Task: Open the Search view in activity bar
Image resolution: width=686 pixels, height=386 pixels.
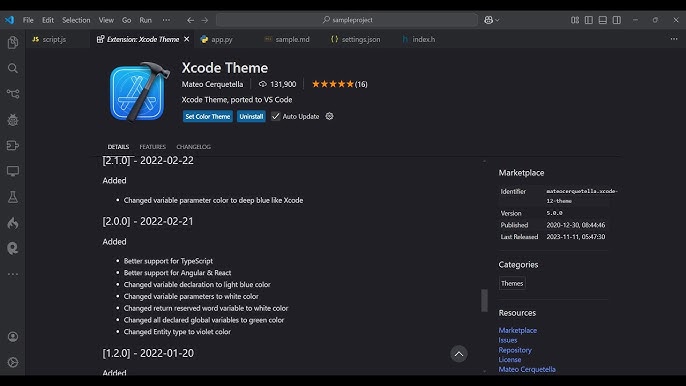Action: [x=13, y=68]
